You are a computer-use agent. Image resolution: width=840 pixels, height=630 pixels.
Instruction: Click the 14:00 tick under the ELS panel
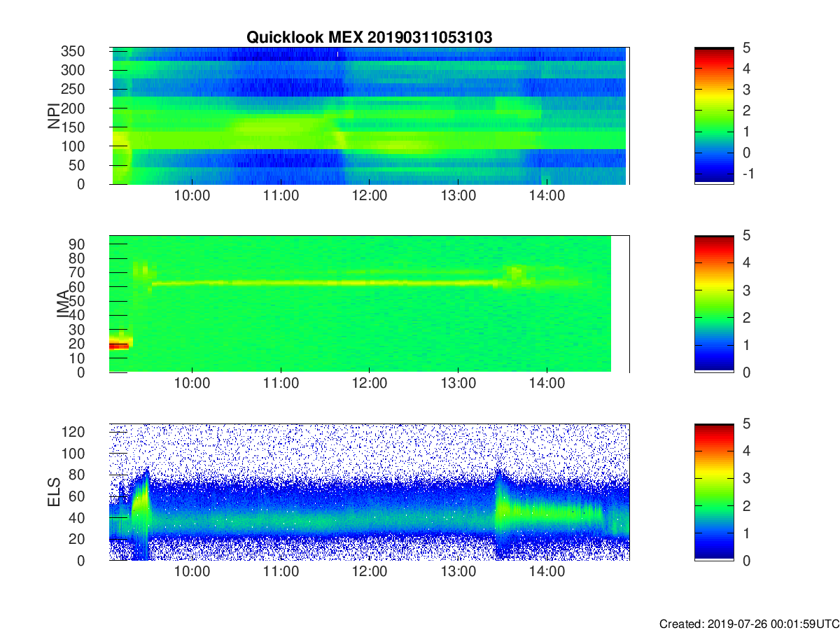pos(547,571)
